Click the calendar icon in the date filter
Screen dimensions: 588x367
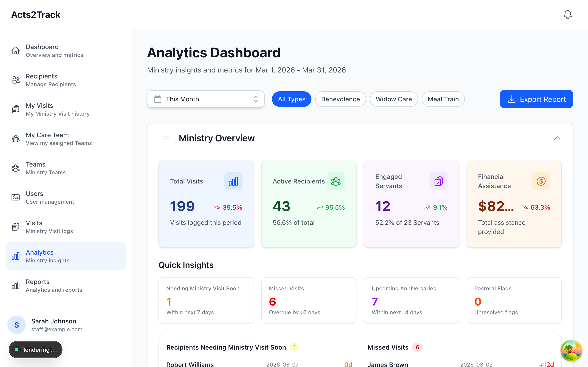[157, 99]
